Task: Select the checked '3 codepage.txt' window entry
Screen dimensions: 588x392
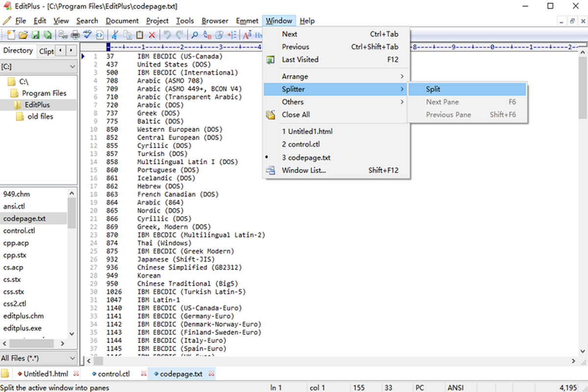Action: (x=306, y=157)
